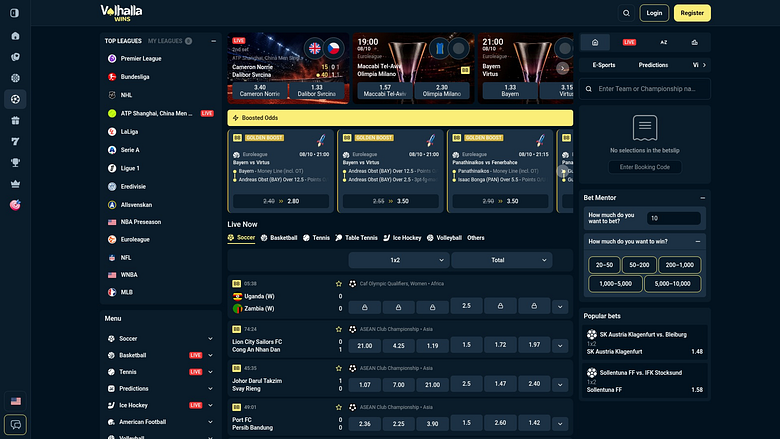Open the gift promotions icon in sidebar
The image size is (780, 439).
15,120
